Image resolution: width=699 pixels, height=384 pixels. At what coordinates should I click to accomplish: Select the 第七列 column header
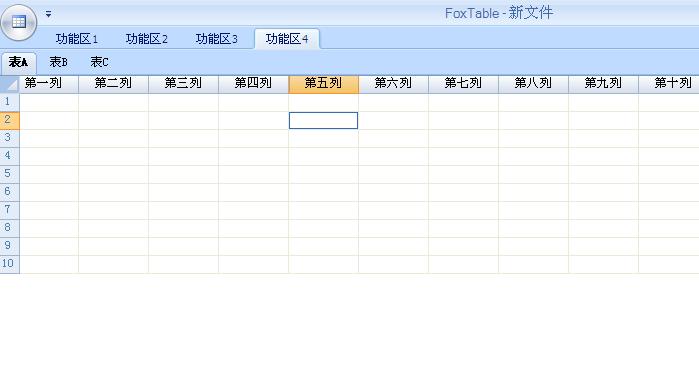click(463, 84)
